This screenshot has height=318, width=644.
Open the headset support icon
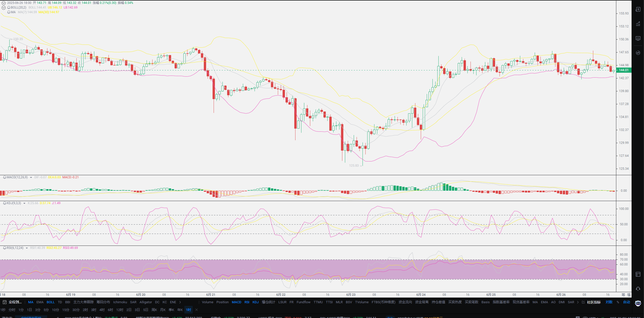[638, 289]
